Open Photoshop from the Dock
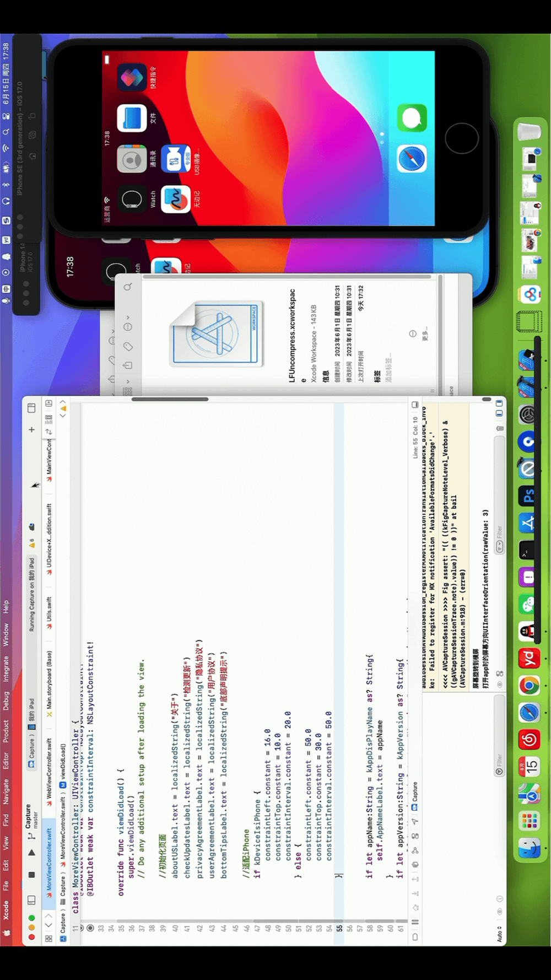 coord(528,496)
